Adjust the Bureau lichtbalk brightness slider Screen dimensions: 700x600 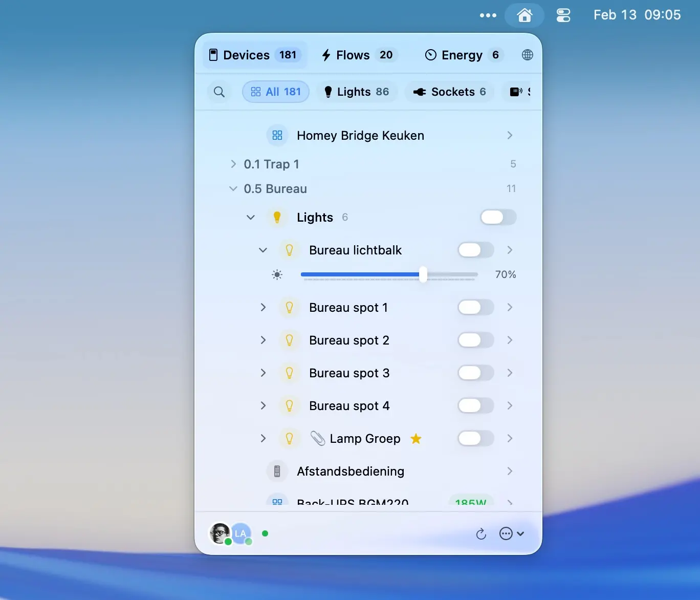pyautogui.click(x=423, y=274)
